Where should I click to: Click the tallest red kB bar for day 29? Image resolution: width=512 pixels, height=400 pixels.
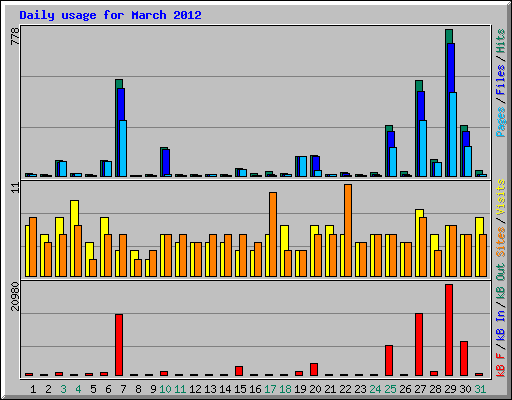[x=449, y=330]
